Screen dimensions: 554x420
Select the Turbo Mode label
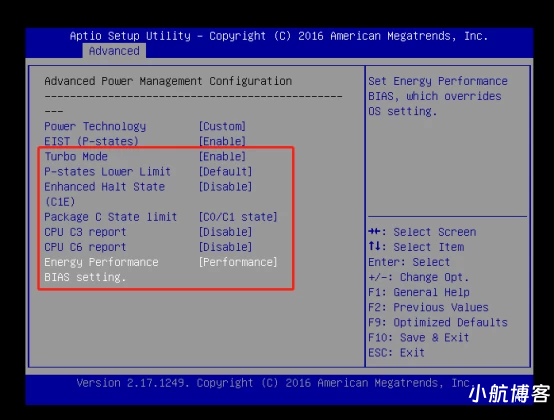(76, 156)
